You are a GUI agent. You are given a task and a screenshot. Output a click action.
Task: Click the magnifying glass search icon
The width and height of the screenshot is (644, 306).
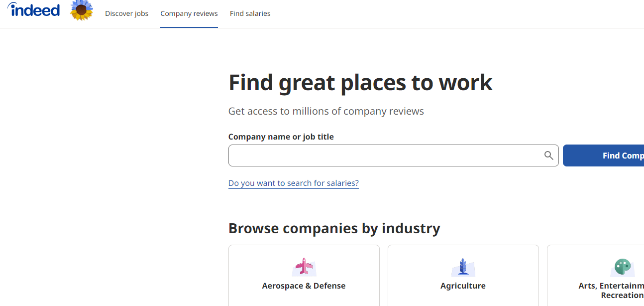pyautogui.click(x=548, y=155)
